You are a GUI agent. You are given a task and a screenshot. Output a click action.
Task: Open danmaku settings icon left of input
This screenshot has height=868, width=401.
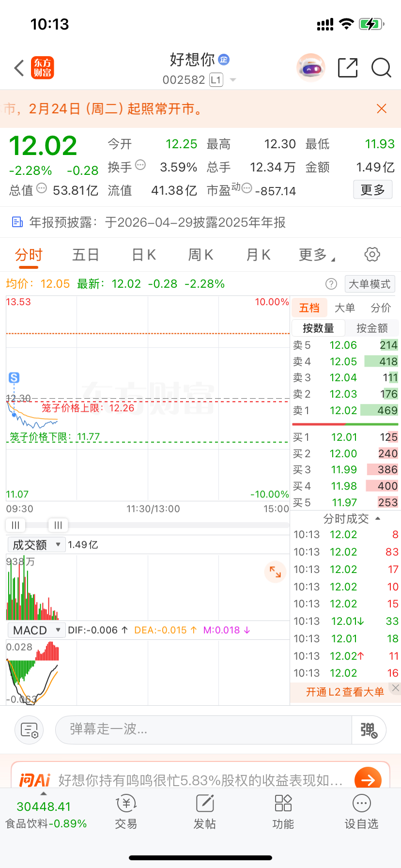tap(29, 730)
